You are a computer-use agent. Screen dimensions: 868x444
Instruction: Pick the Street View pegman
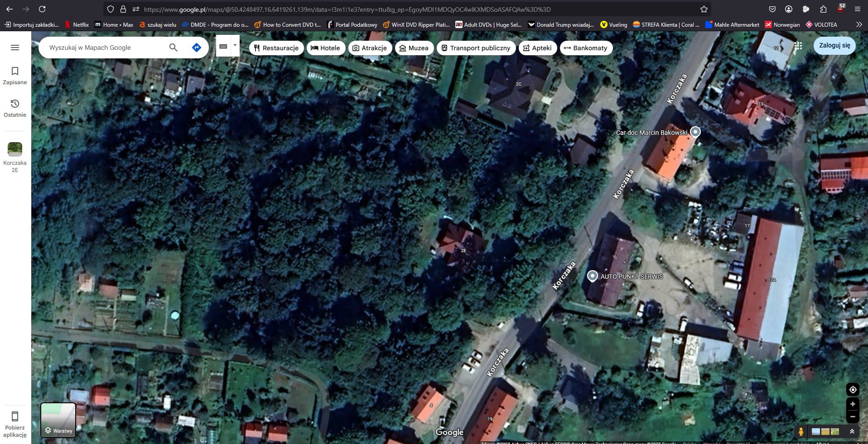click(x=801, y=432)
